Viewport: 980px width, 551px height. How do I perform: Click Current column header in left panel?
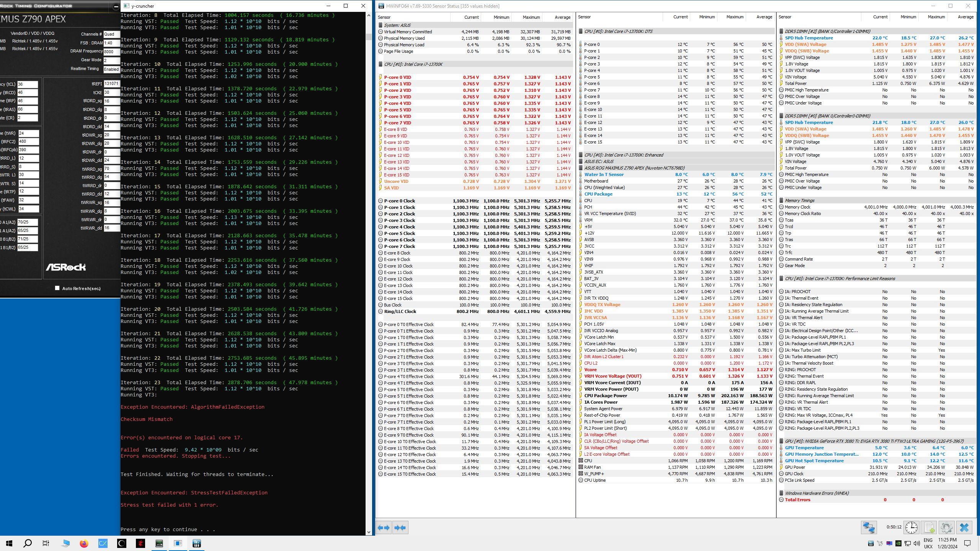tap(465, 17)
